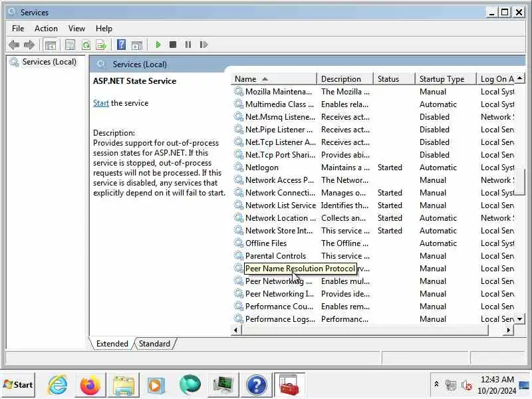Select the Net.Pipe Listener service

point(374,130)
